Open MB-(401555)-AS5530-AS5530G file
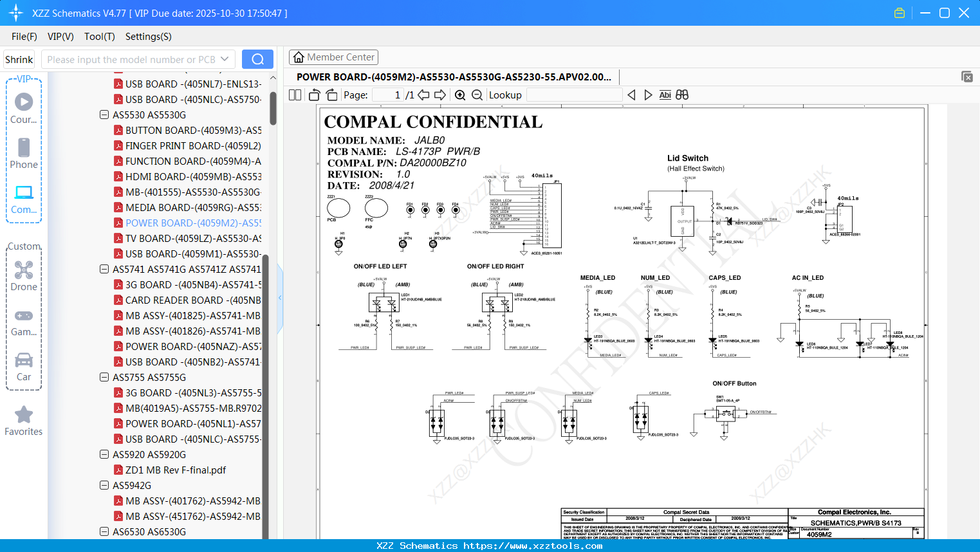 [193, 192]
